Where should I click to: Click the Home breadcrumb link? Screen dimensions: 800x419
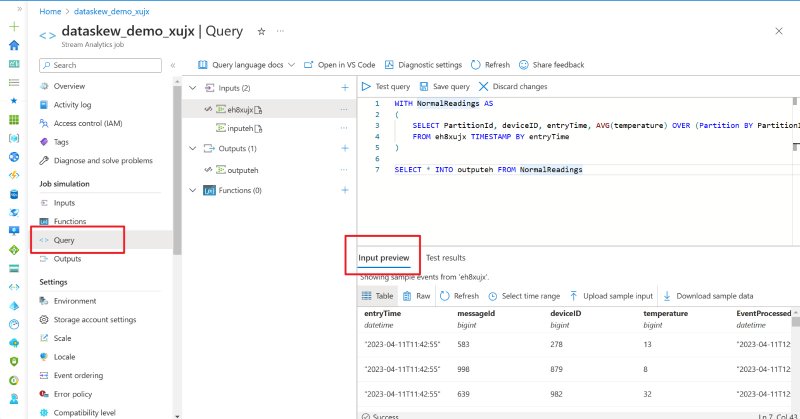pos(50,11)
